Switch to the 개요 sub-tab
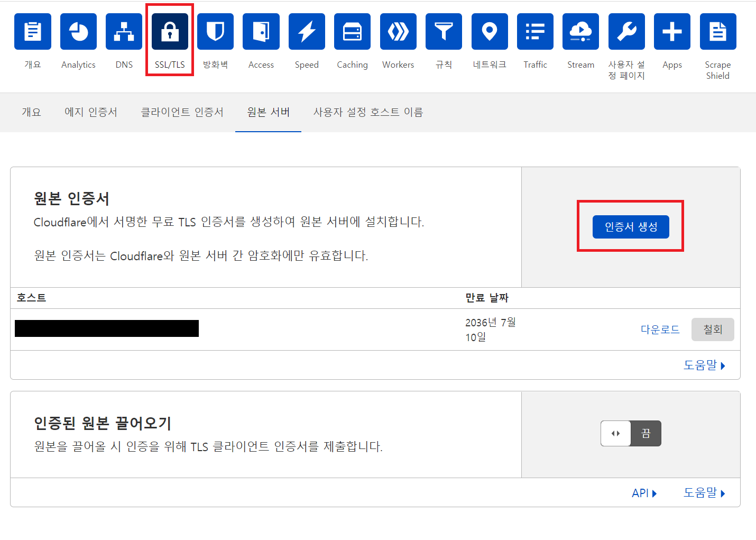Image resolution: width=756 pixels, height=540 pixels. coord(31,112)
